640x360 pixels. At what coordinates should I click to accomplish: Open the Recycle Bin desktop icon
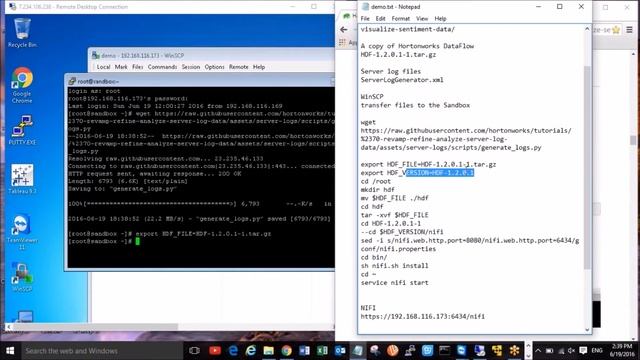point(22,33)
